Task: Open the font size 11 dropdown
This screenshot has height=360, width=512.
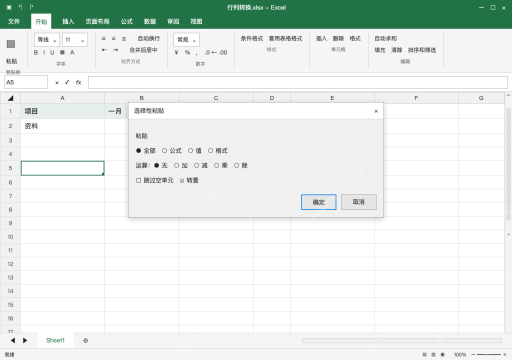Action: [75, 40]
